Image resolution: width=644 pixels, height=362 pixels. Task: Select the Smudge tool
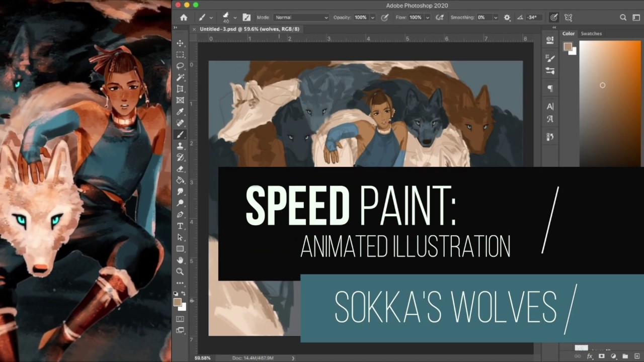point(180,192)
